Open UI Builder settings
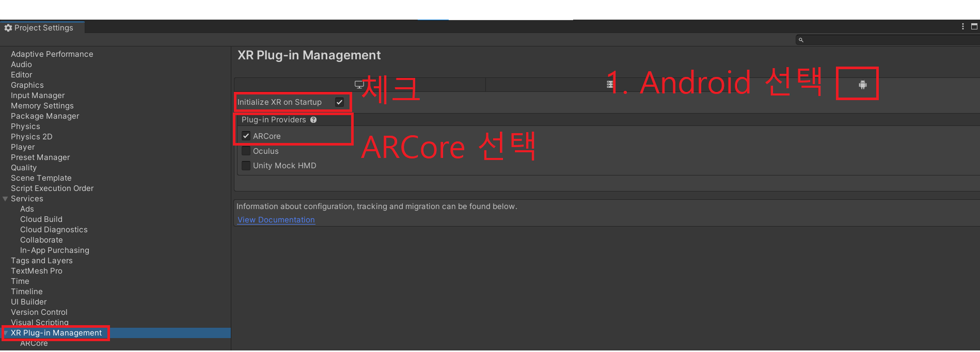This screenshot has height=352, width=980. point(29,302)
